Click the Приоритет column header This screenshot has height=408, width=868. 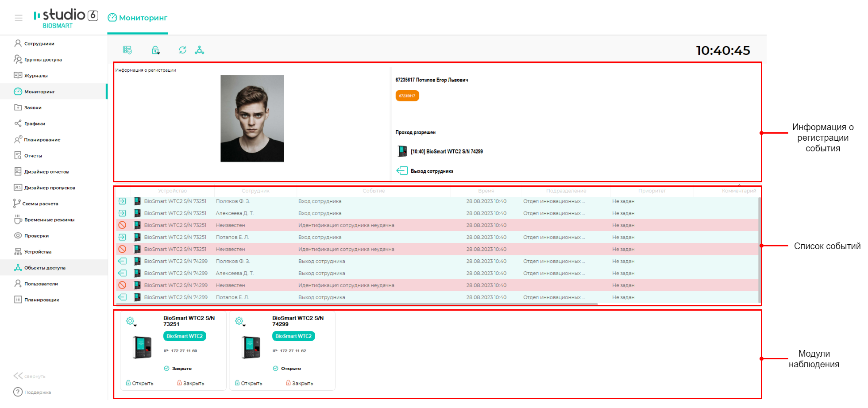point(652,191)
